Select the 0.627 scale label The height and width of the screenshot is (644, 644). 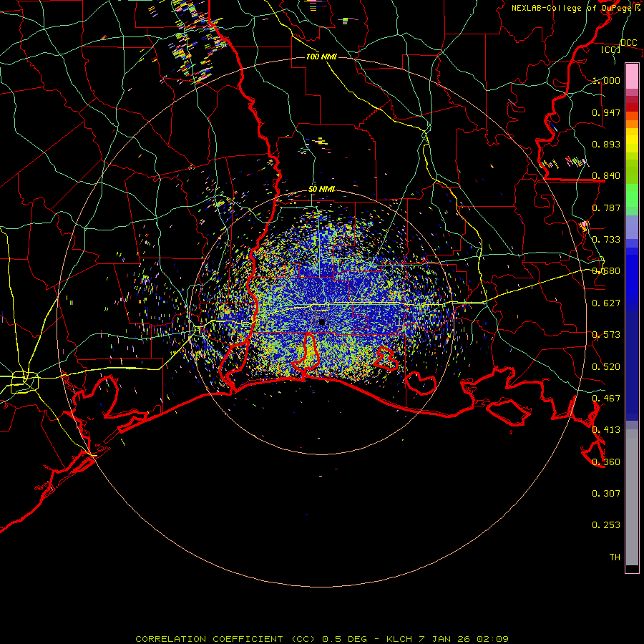(606, 303)
